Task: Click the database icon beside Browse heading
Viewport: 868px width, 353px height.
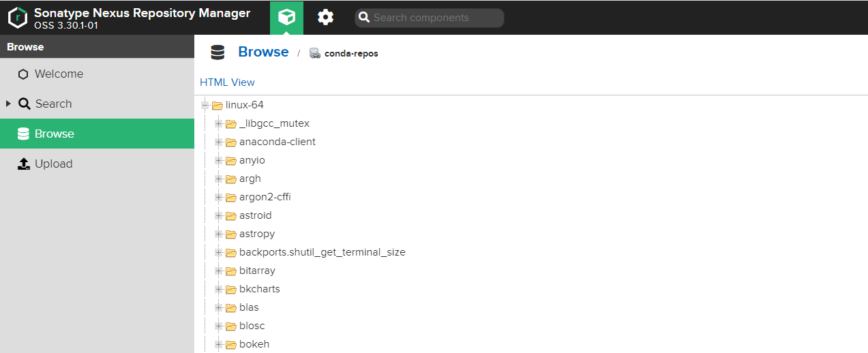Action: pos(218,52)
